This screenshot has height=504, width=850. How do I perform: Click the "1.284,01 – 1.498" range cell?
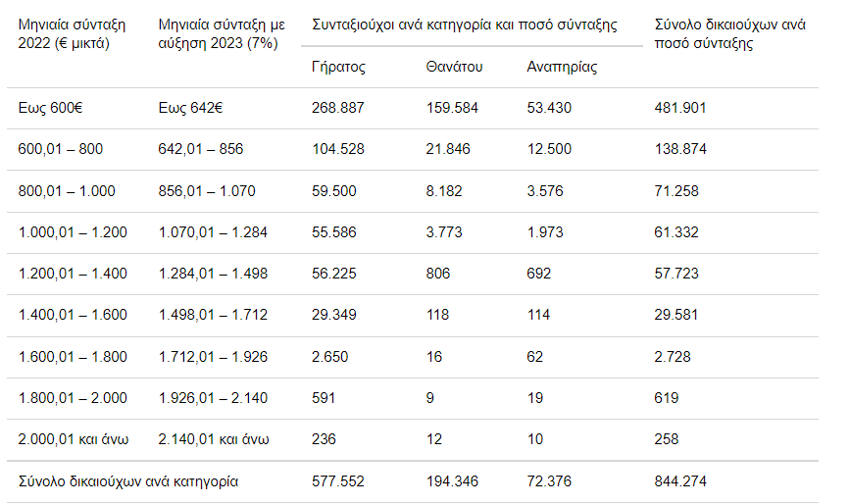click(213, 274)
